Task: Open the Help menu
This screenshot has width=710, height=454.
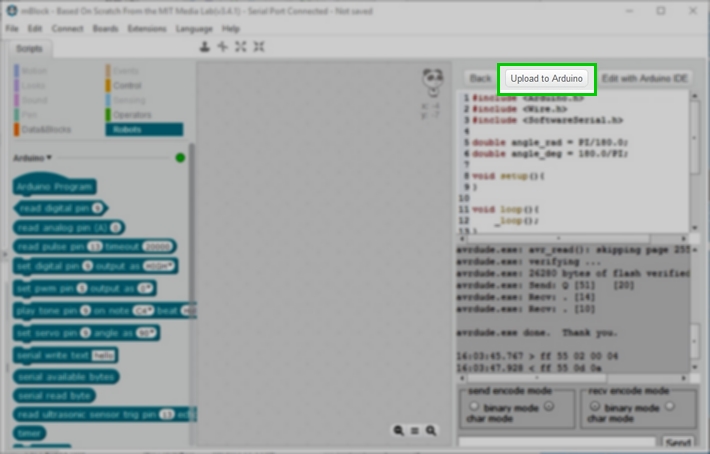Action: point(230,29)
